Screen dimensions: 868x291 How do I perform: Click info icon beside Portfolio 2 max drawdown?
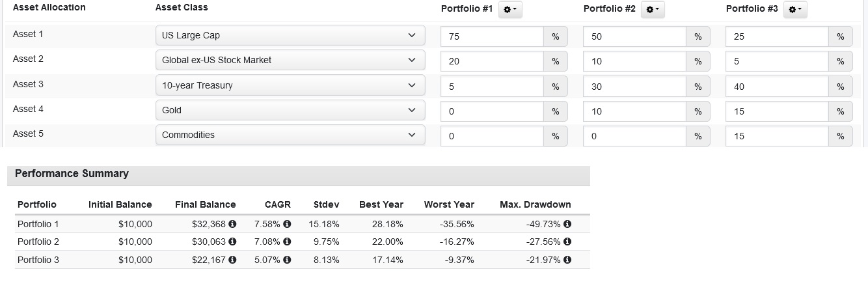567,242
